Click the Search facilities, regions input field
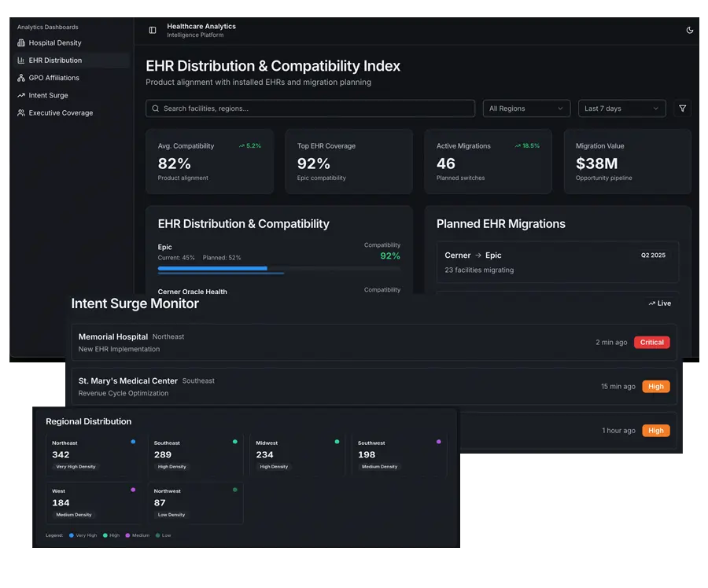The width and height of the screenshot is (708, 588). coord(315,108)
